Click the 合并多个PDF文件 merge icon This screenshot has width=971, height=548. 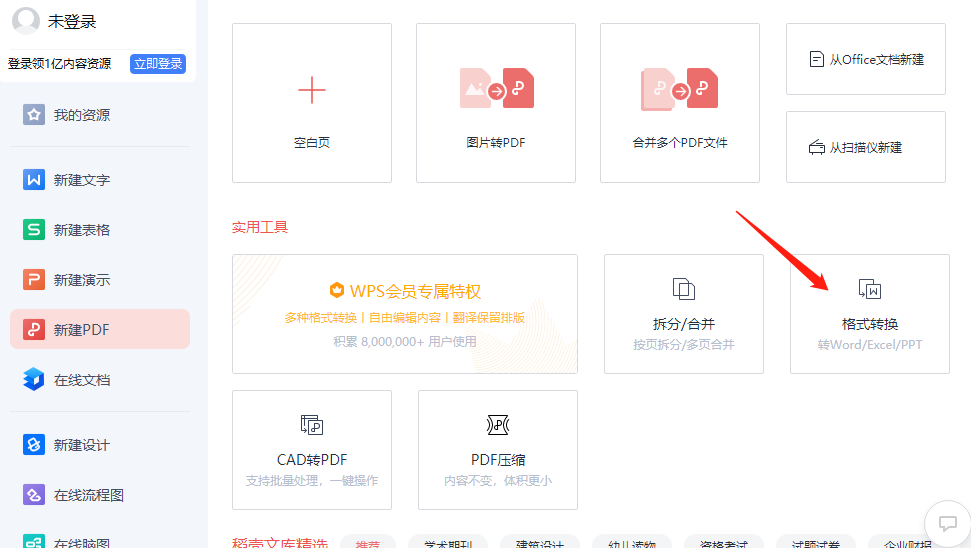point(679,89)
